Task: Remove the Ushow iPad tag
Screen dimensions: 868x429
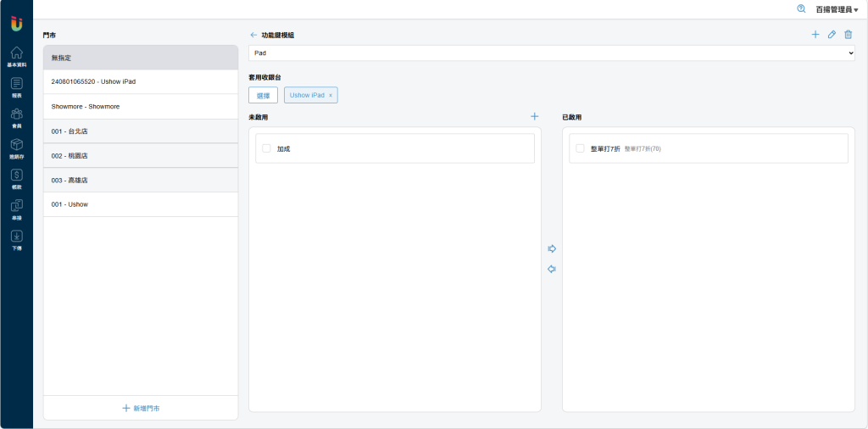Action: pos(331,95)
